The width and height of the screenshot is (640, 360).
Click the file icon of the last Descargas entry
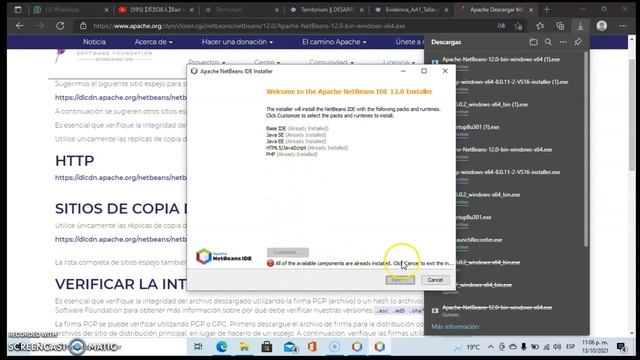pos(435,311)
